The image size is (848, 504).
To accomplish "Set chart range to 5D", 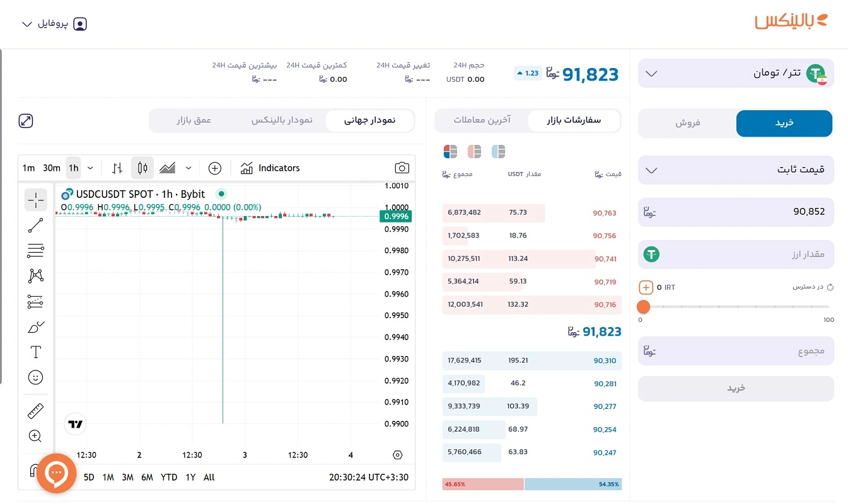I will coord(89,478).
